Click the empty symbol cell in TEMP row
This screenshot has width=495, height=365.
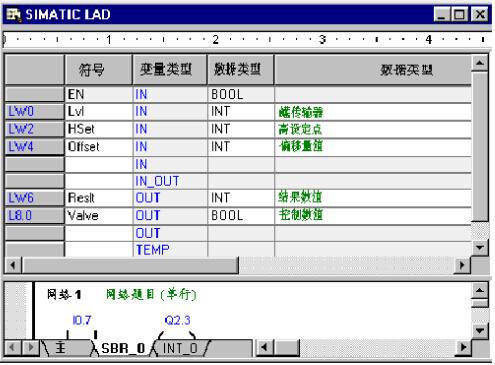[x=99, y=250]
